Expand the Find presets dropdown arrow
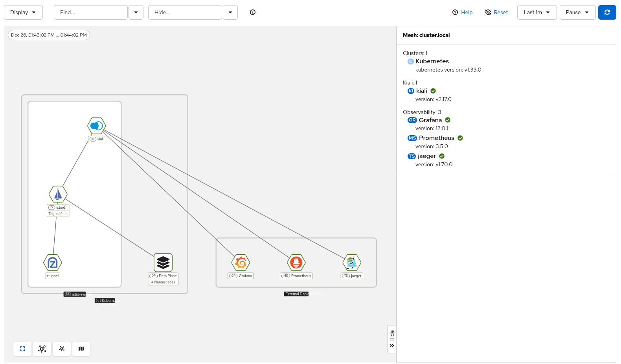This screenshot has width=621, height=364. click(136, 12)
